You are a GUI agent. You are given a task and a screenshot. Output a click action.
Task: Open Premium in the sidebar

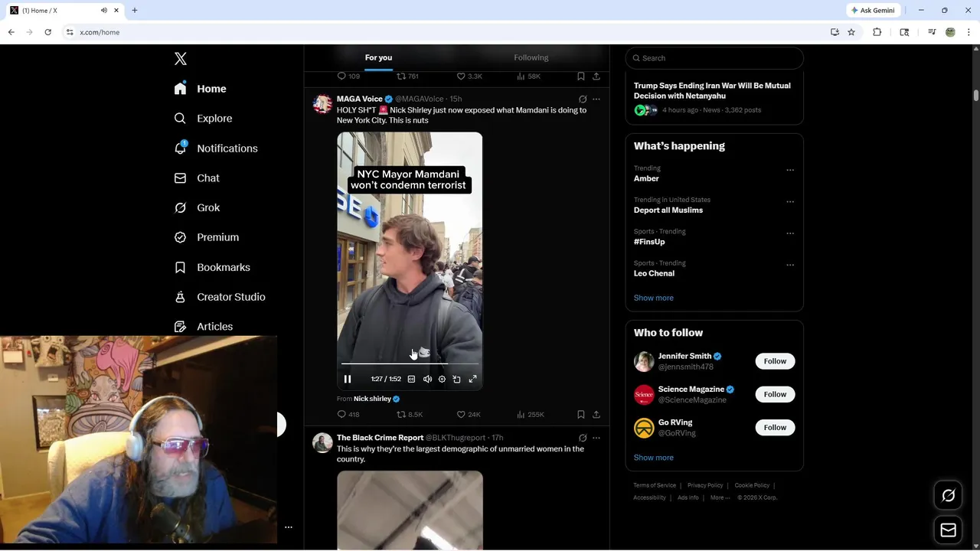[206, 237]
